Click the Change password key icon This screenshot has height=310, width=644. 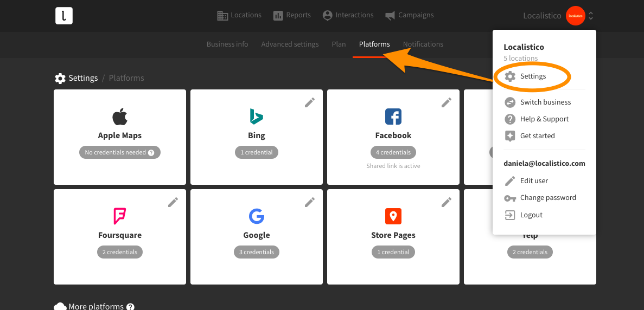[x=509, y=198]
